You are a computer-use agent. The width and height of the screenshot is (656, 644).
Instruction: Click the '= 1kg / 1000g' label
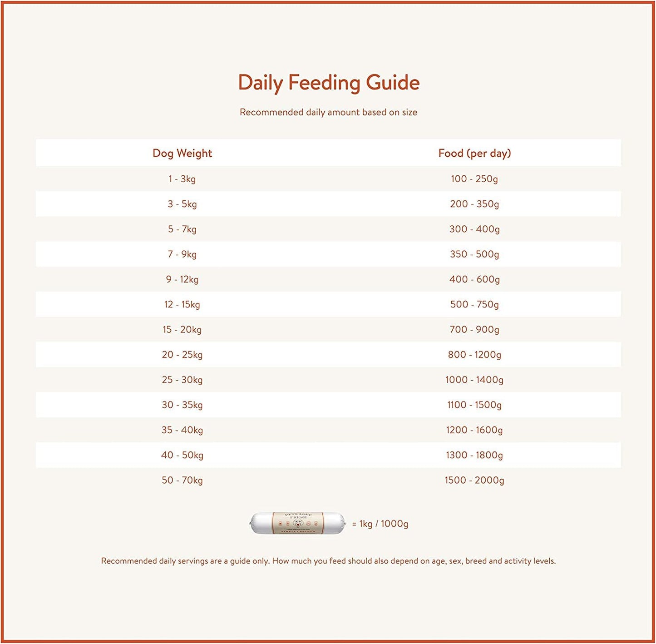point(380,524)
